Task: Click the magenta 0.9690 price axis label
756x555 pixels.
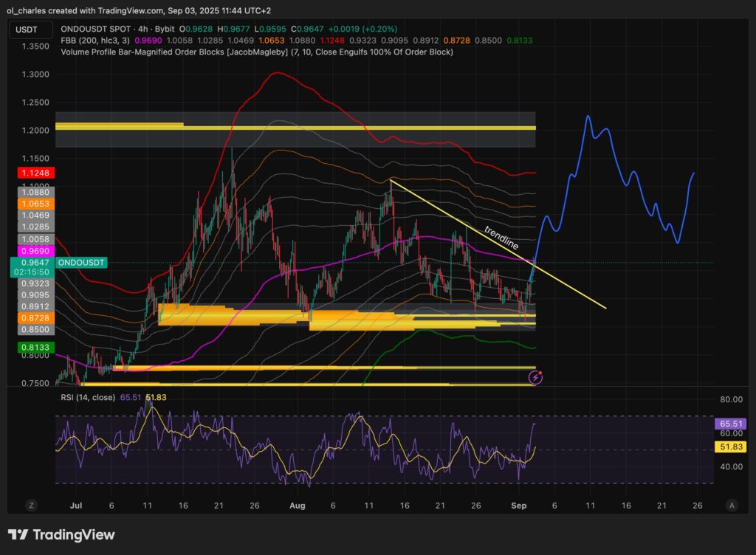Action: tap(32, 252)
